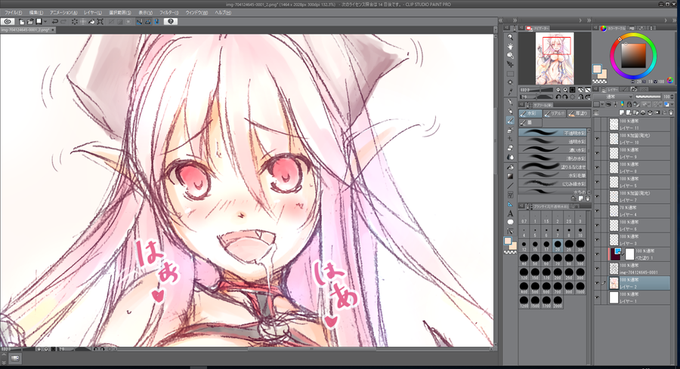Click the Redo arrow icon
Viewport: 680px width, 369px height.
[x=64, y=21]
